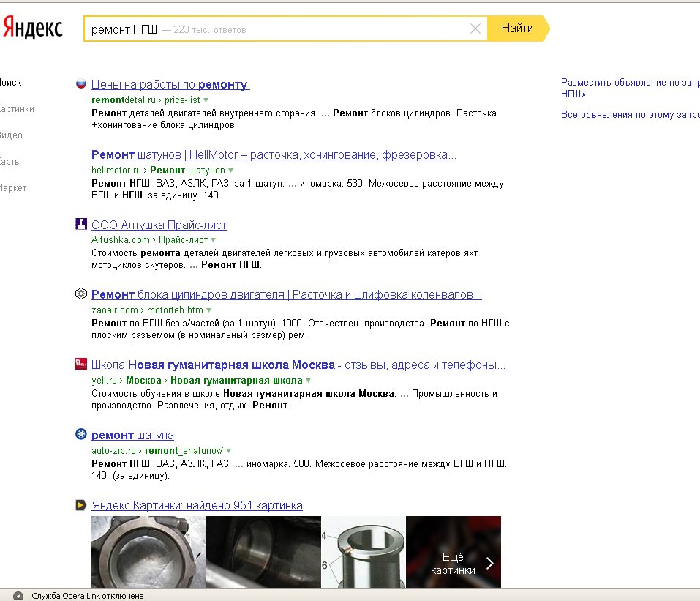Click the Яндекс.Картинки play icon
Viewport: 700px width, 601px height.
point(80,505)
